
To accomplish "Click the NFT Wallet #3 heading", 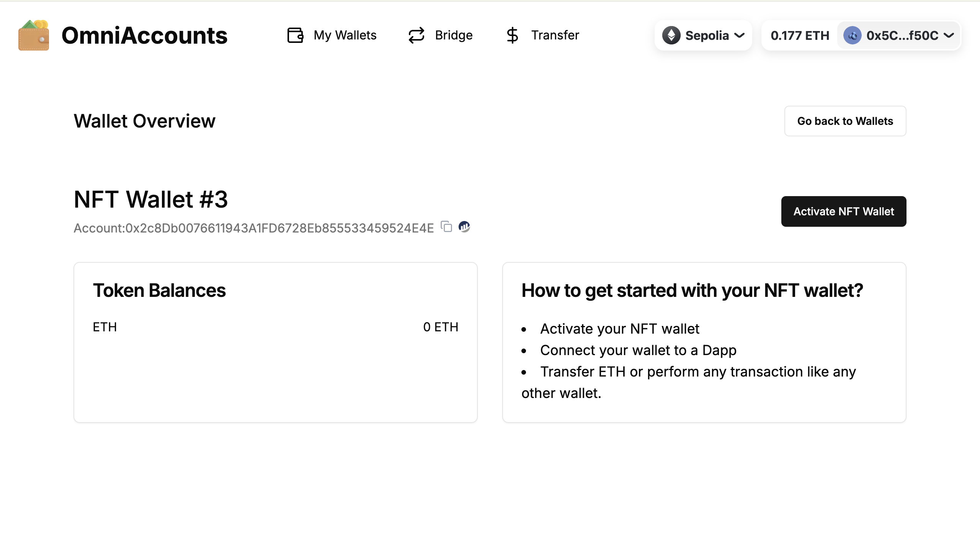I will click(151, 199).
